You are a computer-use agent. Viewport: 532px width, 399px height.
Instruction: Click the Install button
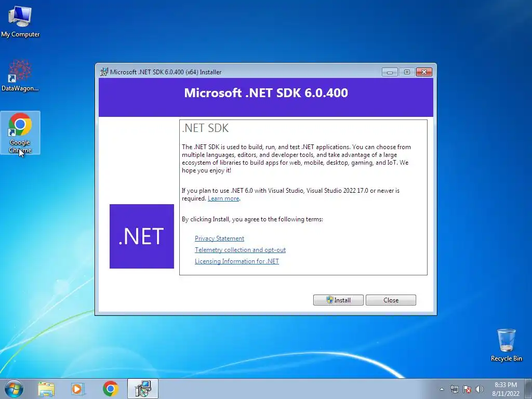[x=338, y=300]
